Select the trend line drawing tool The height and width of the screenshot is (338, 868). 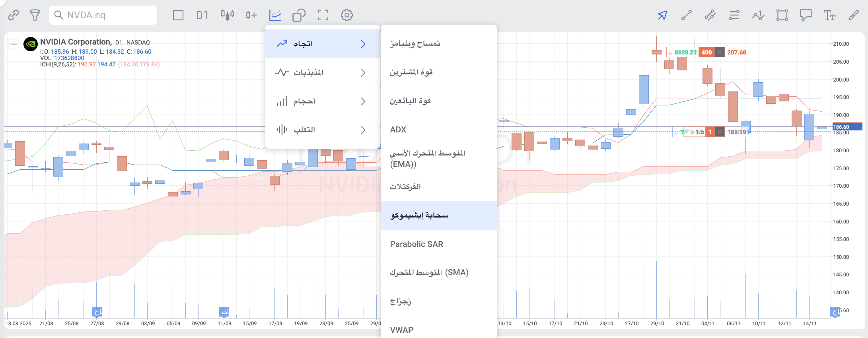click(x=687, y=15)
